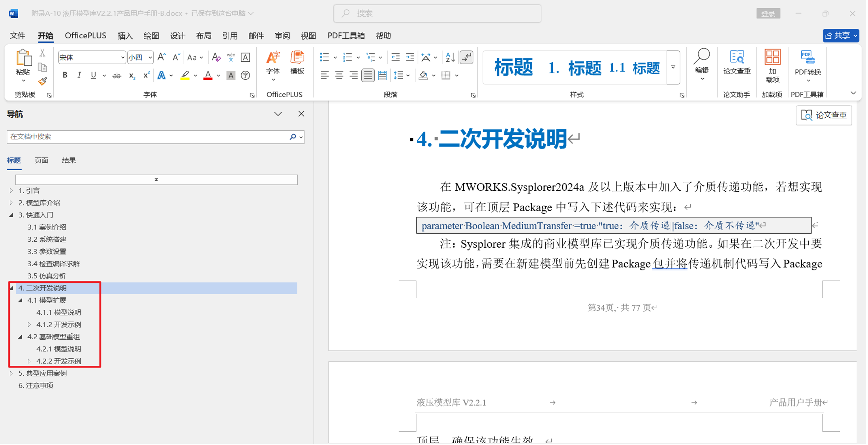Click the clear formatting eraser icon
The height and width of the screenshot is (445, 868).
216,57
